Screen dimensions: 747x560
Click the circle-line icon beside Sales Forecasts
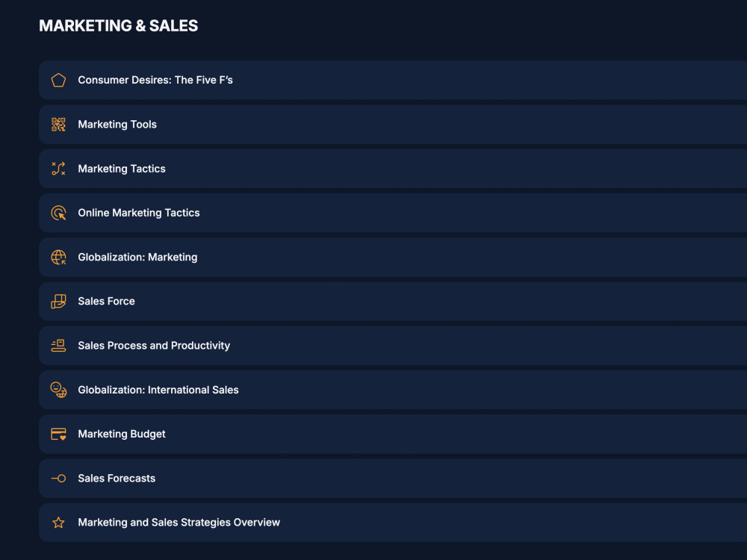58,478
